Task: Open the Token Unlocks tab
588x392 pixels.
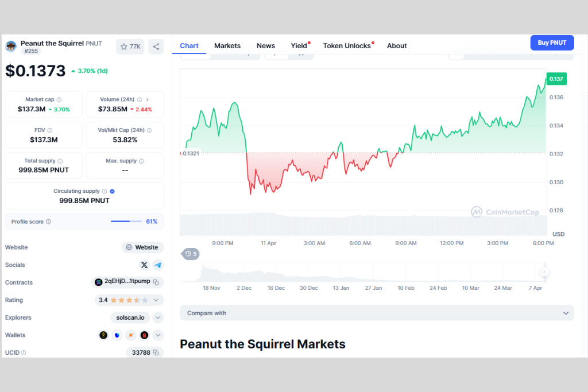Action: 347,46
